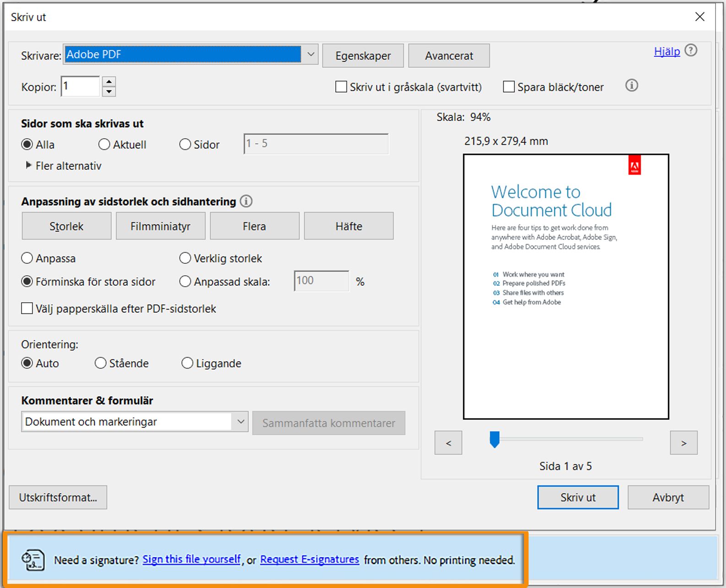Screen dimensions: 726x588
Task: Click the 'Sida 1 av 5' text
Action: 566,466
